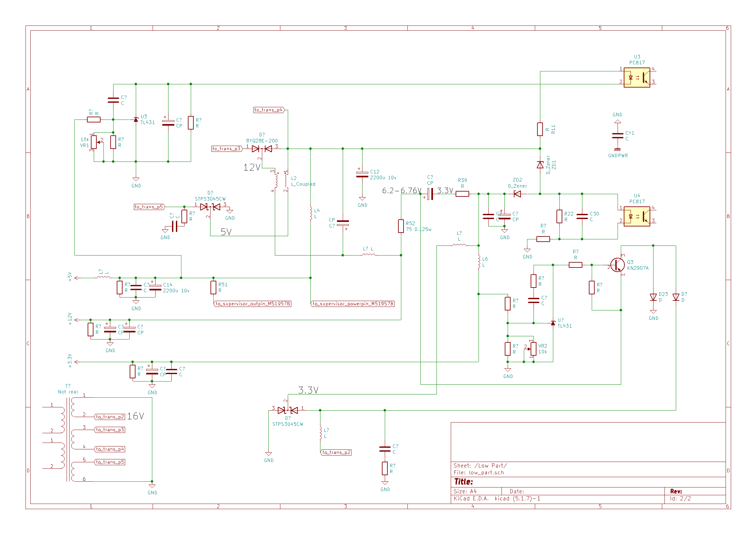The image size is (756, 534).
Task: Click the to_supervisor_outpin_M51957B label
Action: click(253, 304)
